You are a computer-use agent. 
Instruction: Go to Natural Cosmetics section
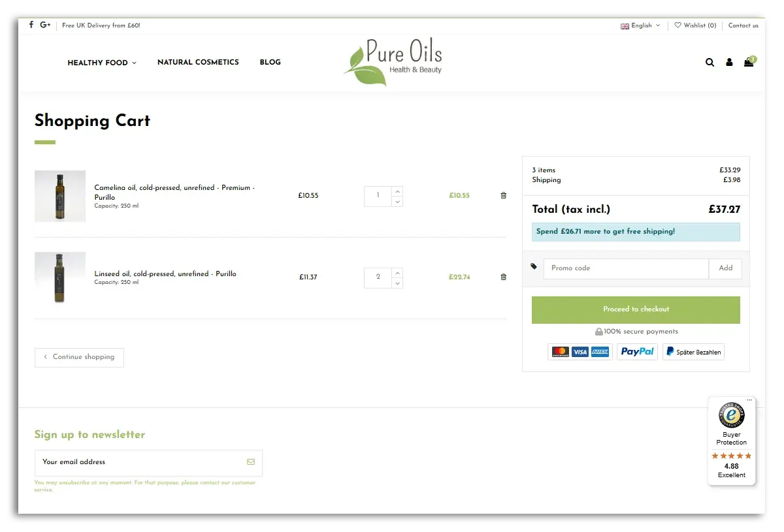pyautogui.click(x=198, y=62)
